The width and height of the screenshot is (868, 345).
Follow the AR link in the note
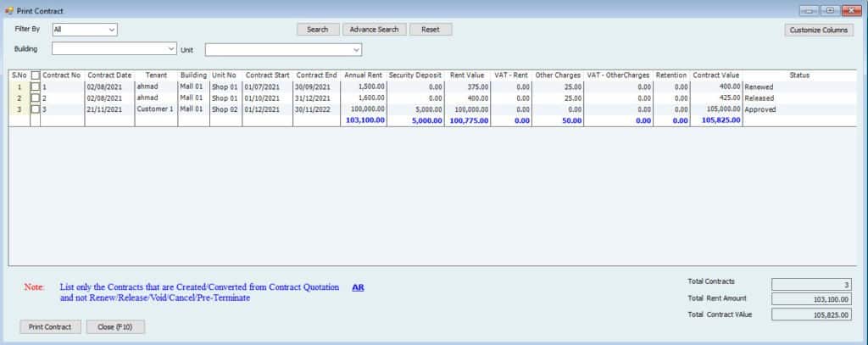click(358, 288)
